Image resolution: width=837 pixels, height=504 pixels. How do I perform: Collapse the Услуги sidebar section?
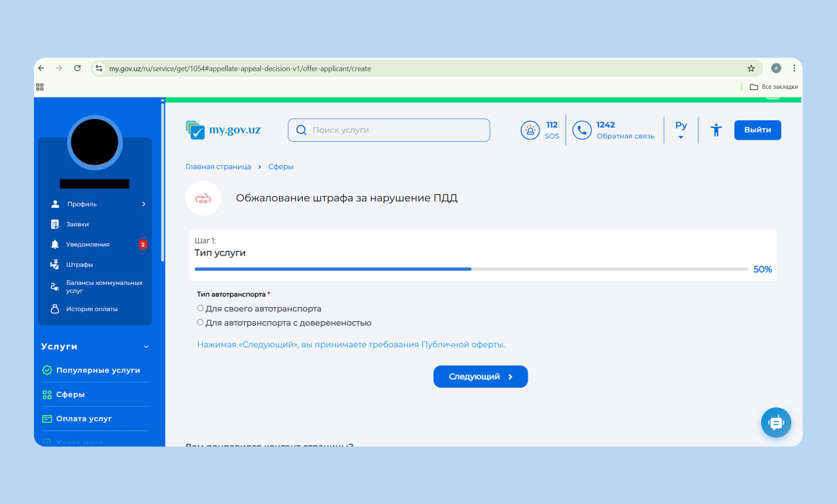click(146, 347)
